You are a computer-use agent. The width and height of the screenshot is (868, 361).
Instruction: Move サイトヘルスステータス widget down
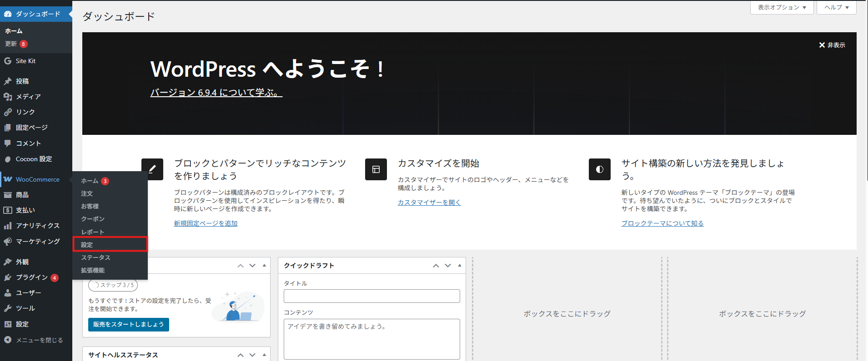pos(252,355)
